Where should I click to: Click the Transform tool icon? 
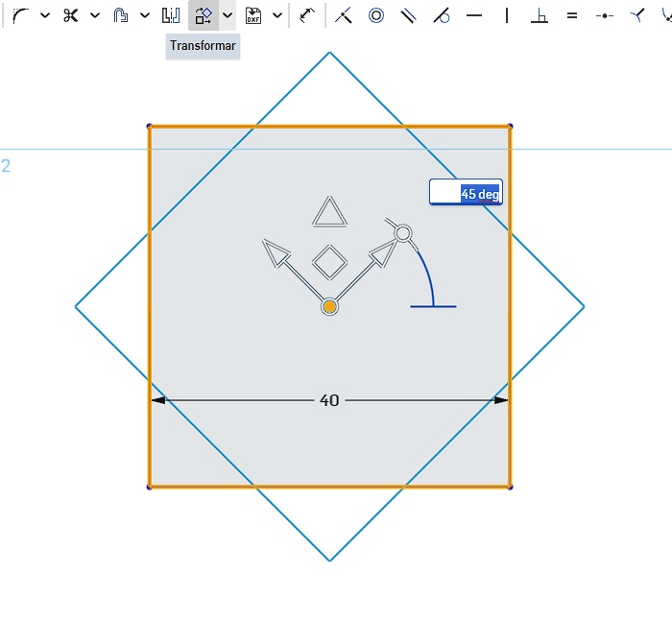click(x=203, y=15)
